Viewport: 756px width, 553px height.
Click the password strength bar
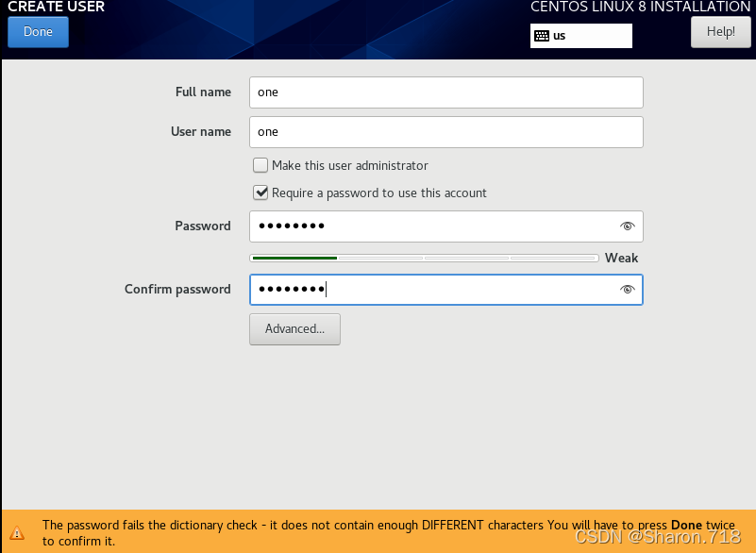pyautogui.click(x=424, y=258)
